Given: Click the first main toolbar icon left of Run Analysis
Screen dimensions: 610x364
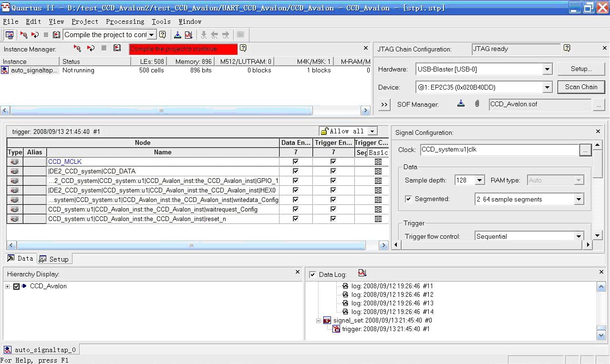Looking at the screenshot, I should pyautogui.click(x=9, y=35).
